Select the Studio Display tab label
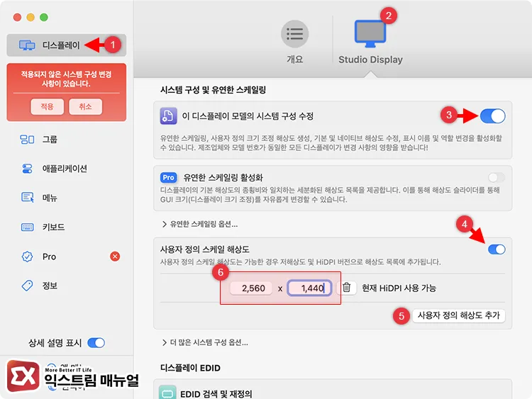The height and width of the screenshot is (399, 532). [x=370, y=60]
